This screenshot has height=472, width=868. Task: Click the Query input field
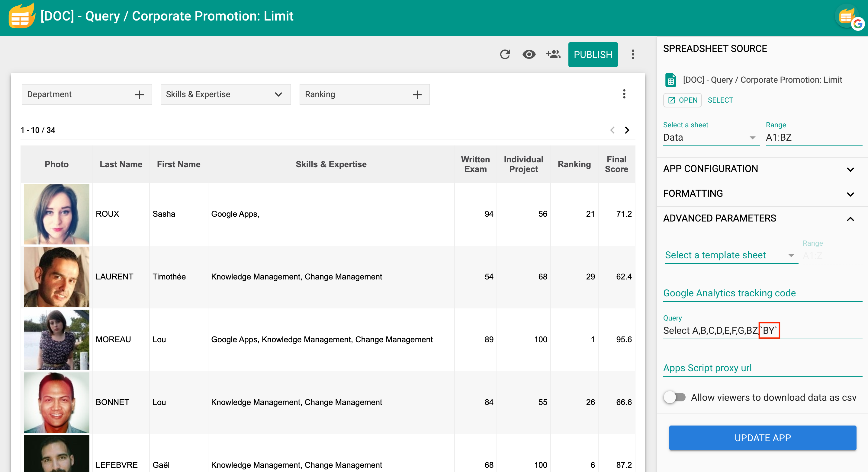762,330
